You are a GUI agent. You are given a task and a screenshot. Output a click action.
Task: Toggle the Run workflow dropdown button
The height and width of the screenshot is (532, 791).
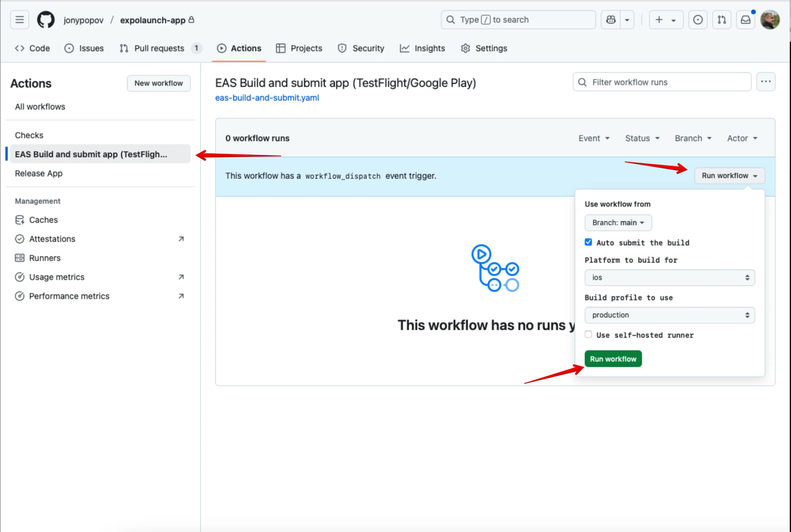[729, 175]
